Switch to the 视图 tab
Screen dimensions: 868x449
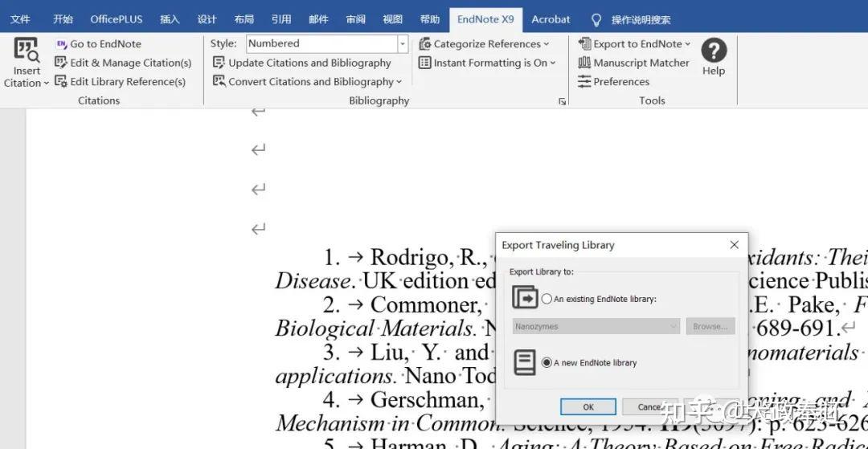pos(392,19)
